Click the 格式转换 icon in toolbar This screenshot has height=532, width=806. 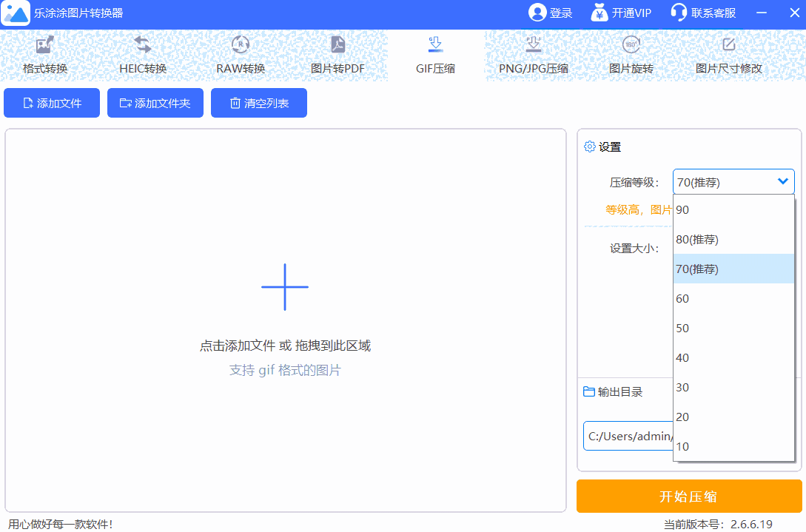tap(45, 45)
